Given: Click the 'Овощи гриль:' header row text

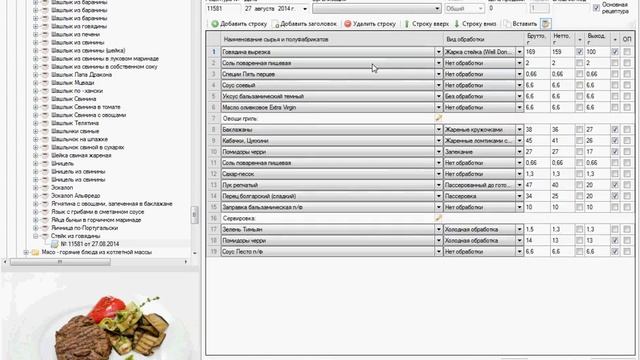Looking at the screenshot, I should point(240,118).
